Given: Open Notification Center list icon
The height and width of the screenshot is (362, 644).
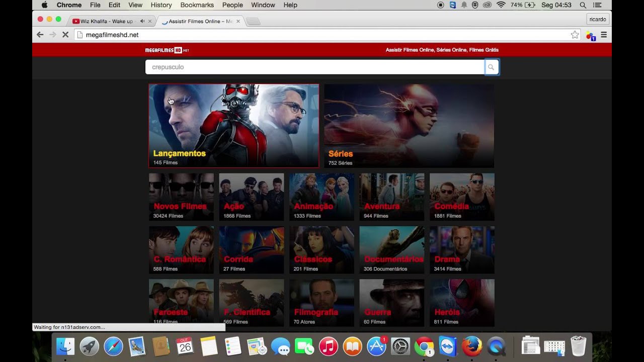Looking at the screenshot, I should (x=598, y=5).
